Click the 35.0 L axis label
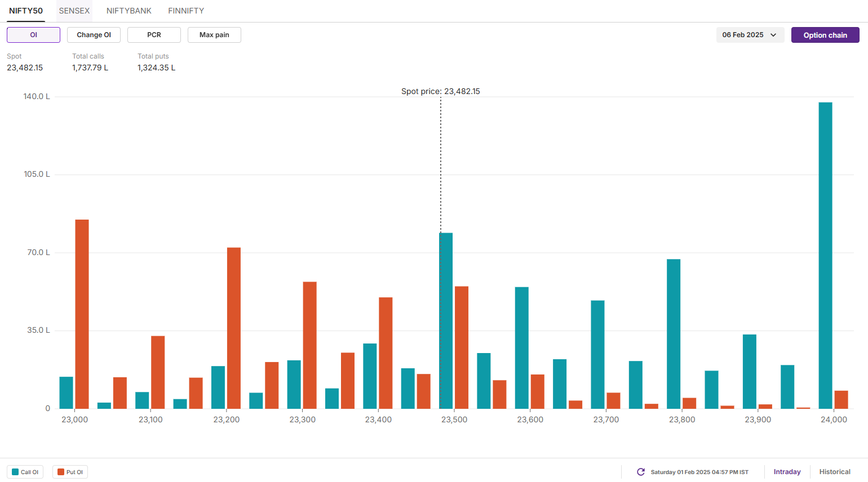Screen dimensions: 868x482 click(x=38, y=330)
